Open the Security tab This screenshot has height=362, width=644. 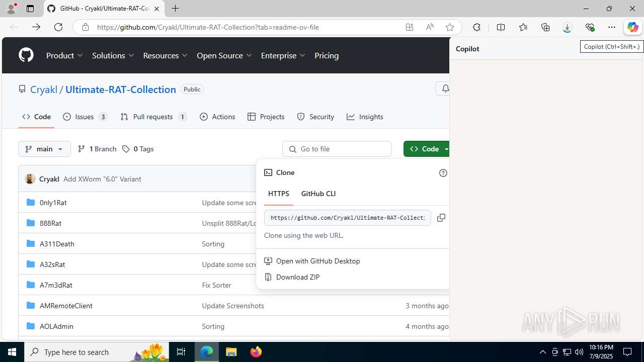315,117
